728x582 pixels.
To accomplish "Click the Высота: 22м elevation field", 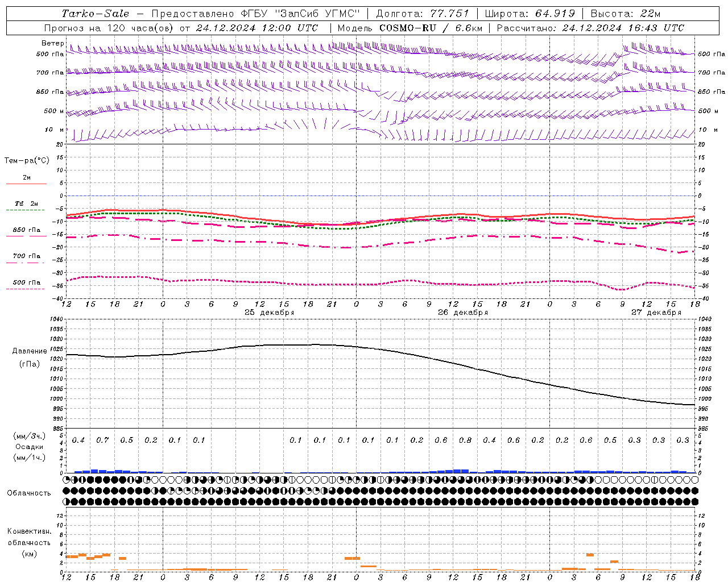I will (x=626, y=14).
